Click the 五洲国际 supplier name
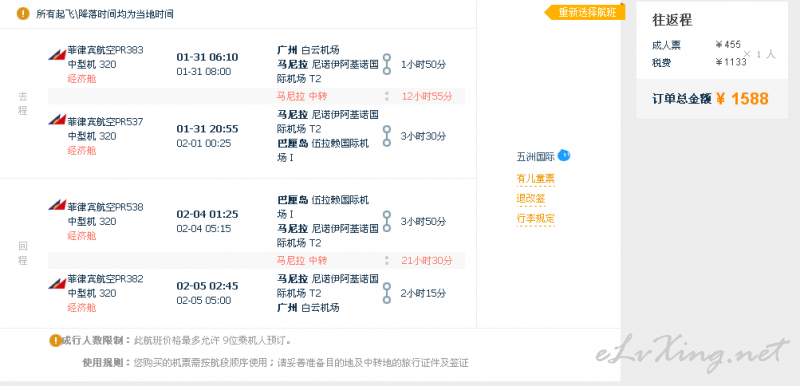The image size is (800, 386). click(x=535, y=157)
